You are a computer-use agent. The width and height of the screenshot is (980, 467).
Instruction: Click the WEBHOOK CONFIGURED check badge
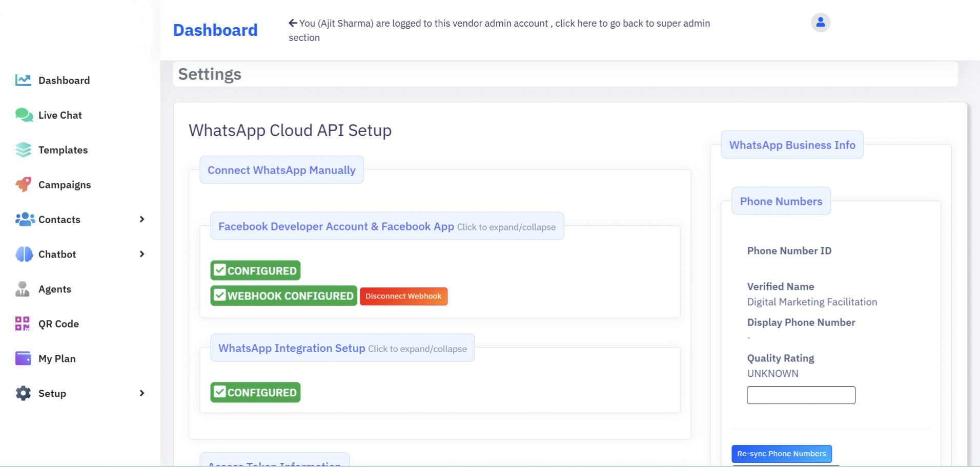283,296
